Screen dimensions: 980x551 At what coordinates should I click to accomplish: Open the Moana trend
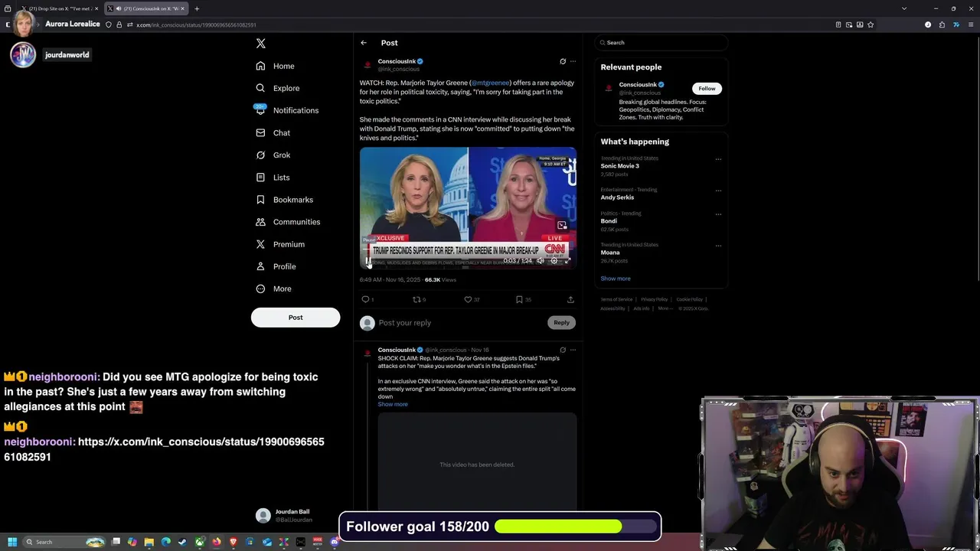[610, 253]
